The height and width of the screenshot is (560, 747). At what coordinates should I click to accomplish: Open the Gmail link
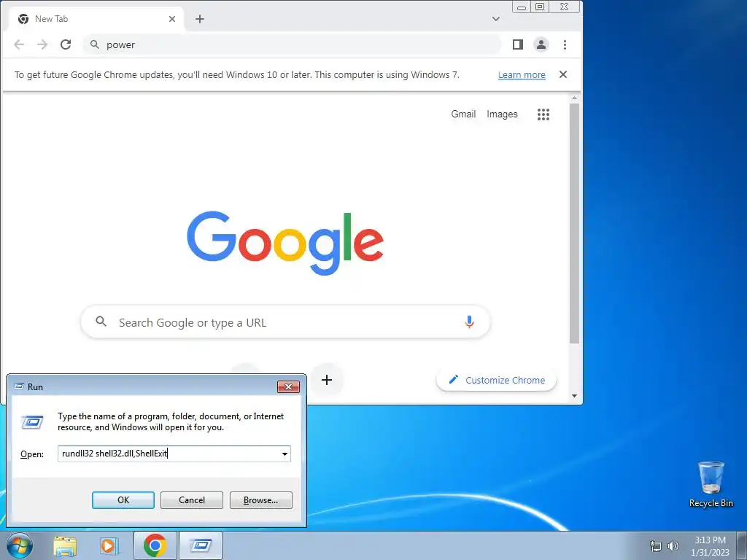tap(463, 114)
